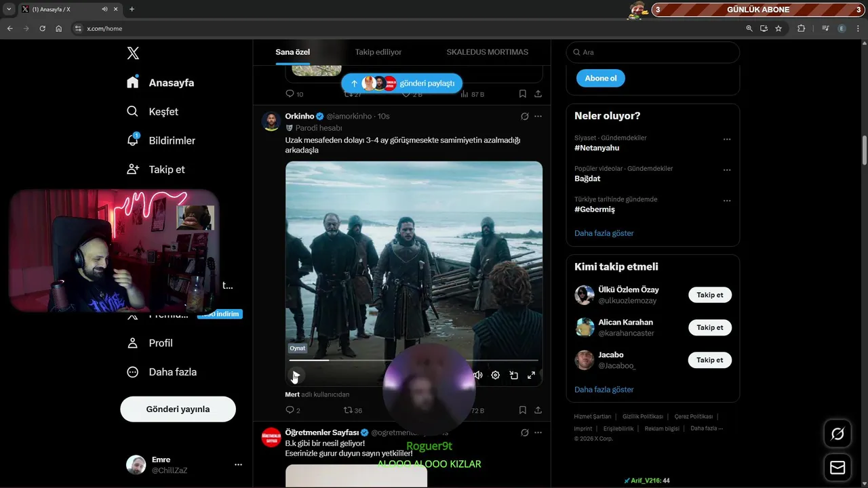Screen dimensions: 868x488
Task: Mute the Anasayfa / X tab audio
Action: (x=104, y=9)
